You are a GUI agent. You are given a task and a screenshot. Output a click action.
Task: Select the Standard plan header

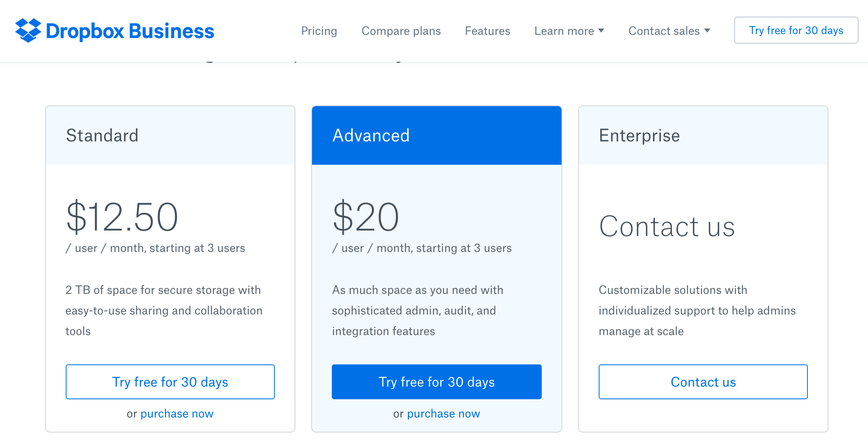[x=102, y=135]
